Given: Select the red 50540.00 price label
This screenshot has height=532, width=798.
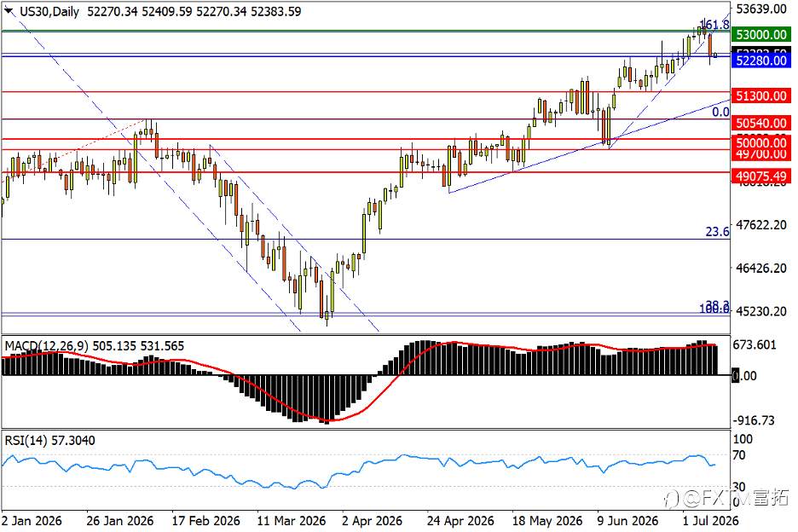Looking at the screenshot, I should (x=761, y=123).
